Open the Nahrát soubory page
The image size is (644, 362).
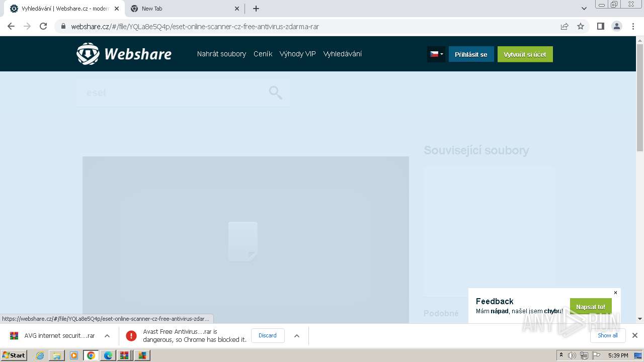pyautogui.click(x=221, y=54)
